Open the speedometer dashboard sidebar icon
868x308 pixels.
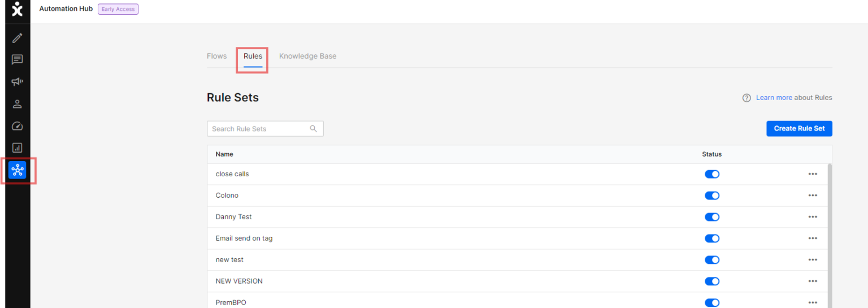pyautogui.click(x=18, y=126)
